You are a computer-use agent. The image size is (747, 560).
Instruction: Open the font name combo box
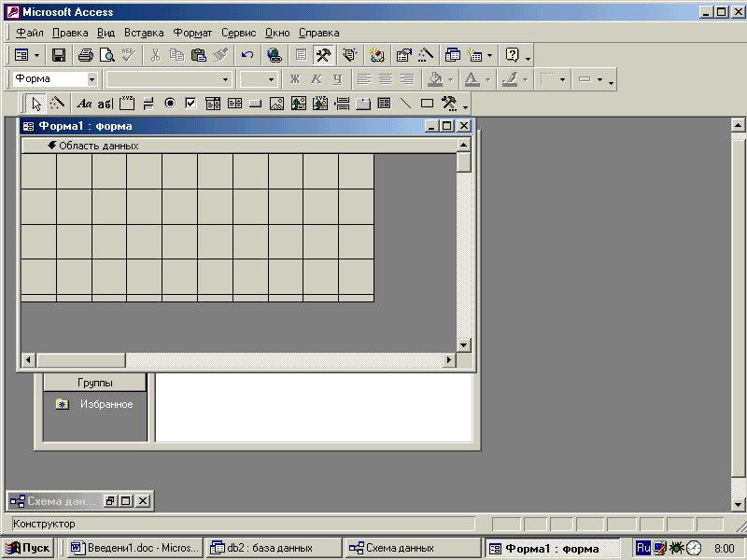pyautogui.click(x=169, y=79)
